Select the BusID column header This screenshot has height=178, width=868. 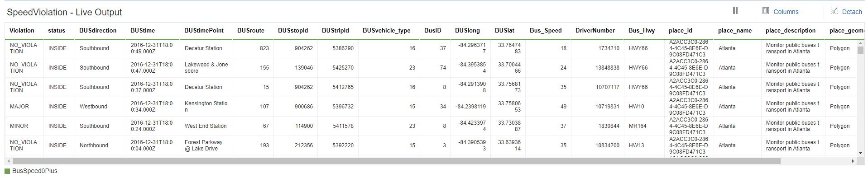click(x=433, y=30)
